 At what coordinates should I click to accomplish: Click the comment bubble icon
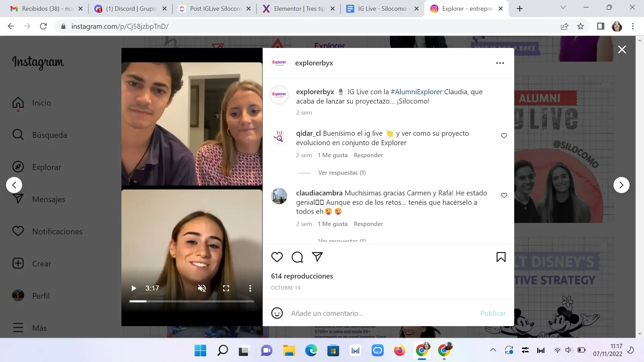(x=297, y=257)
